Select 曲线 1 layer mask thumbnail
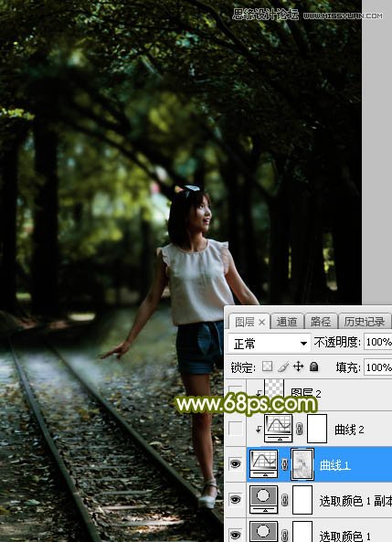The width and height of the screenshot is (392, 542). click(x=302, y=464)
